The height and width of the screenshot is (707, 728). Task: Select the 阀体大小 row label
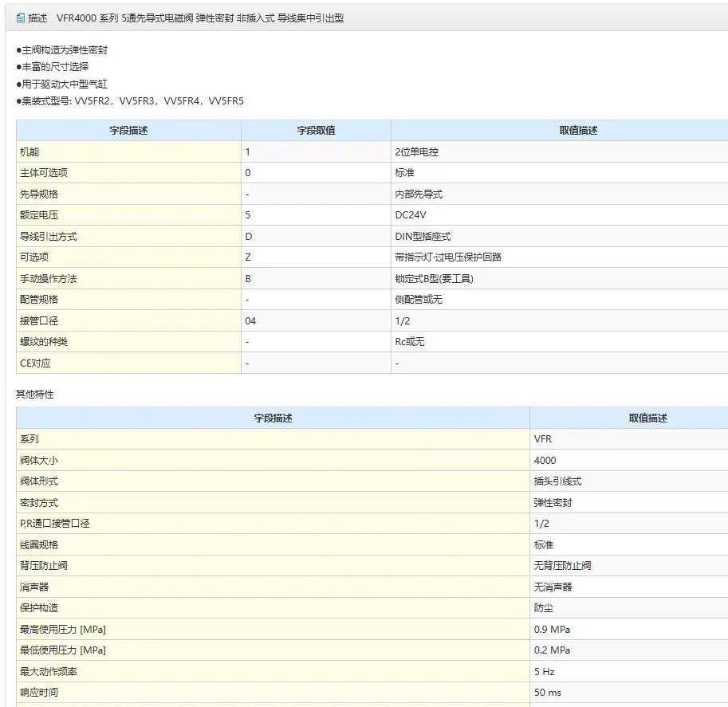pos(273,460)
